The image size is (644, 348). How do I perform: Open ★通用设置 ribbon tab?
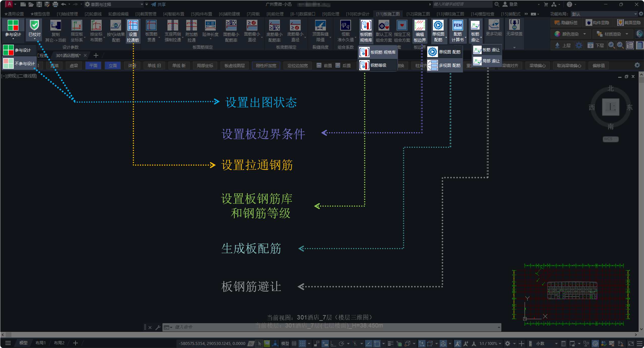click(x=14, y=14)
